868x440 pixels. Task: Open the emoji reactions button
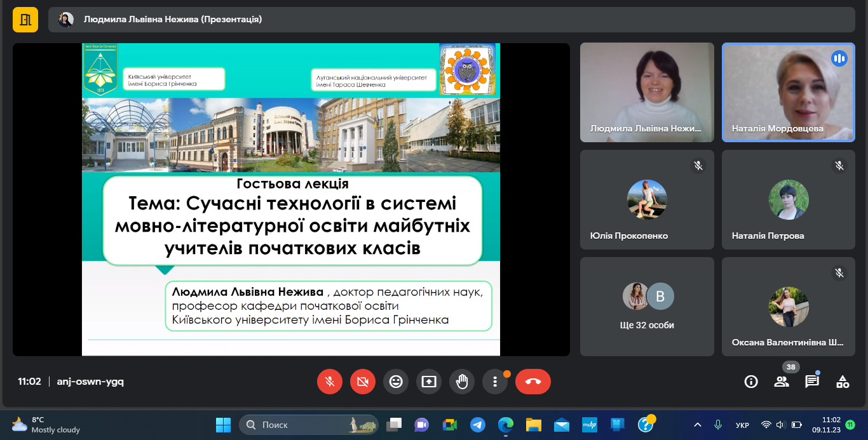point(396,382)
